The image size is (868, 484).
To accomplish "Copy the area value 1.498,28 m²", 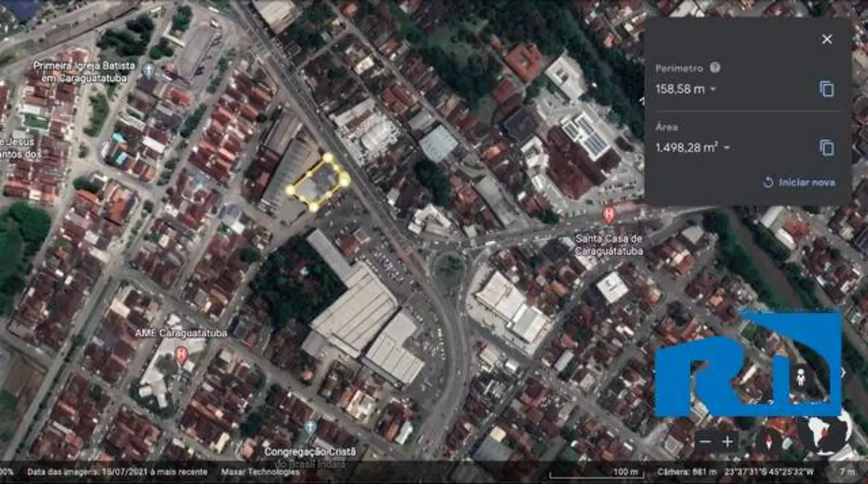I will coord(826,148).
